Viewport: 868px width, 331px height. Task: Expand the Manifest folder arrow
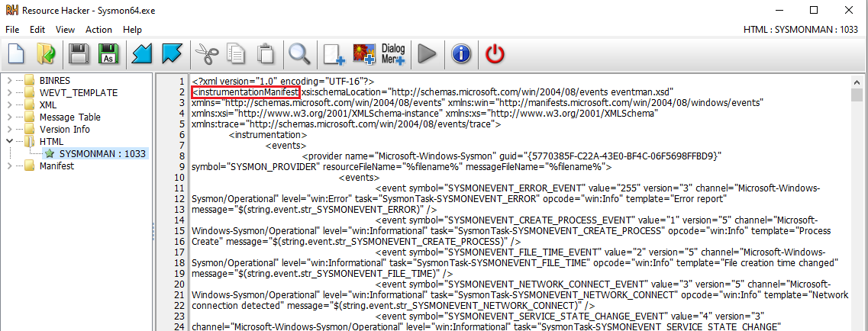[x=9, y=165]
